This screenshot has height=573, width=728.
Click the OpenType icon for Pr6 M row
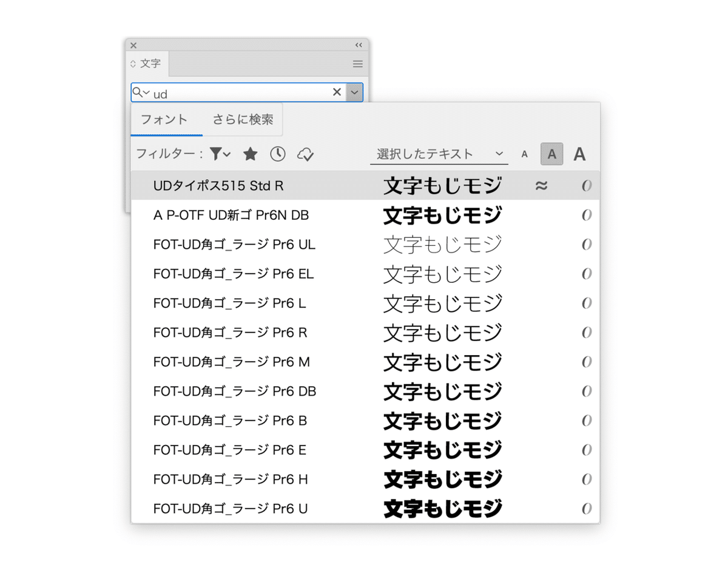587,362
